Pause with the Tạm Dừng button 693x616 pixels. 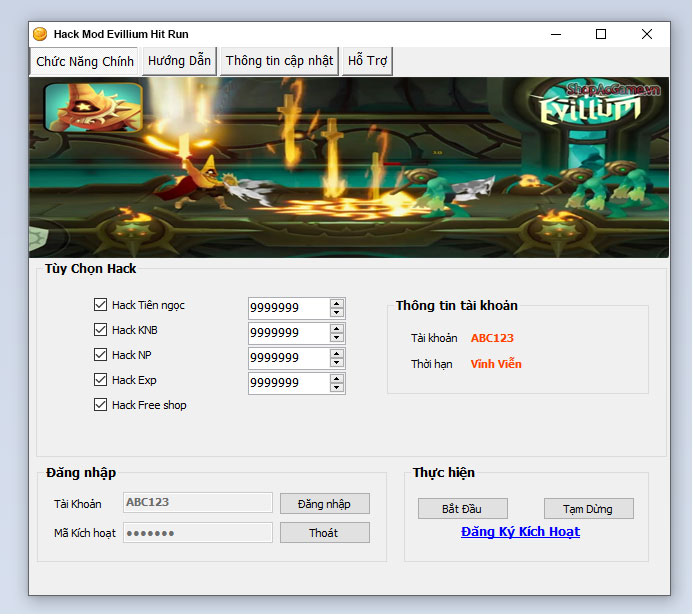[589, 509]
